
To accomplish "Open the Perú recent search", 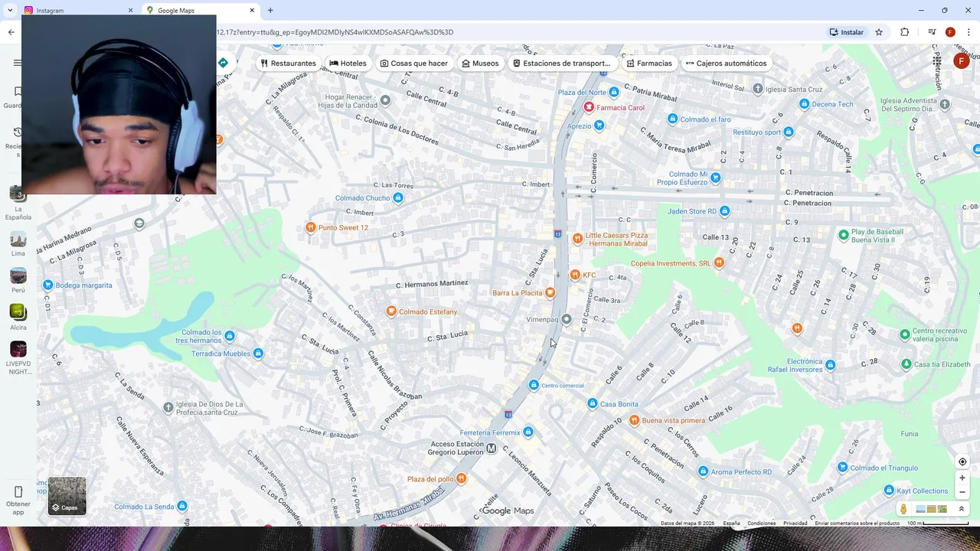I will (18, 281).
